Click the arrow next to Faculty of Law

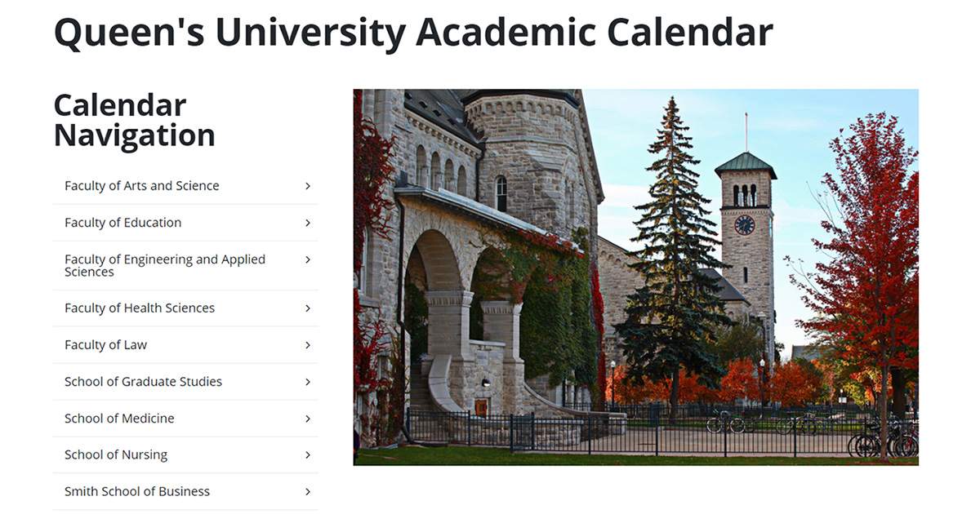point(308,345)
